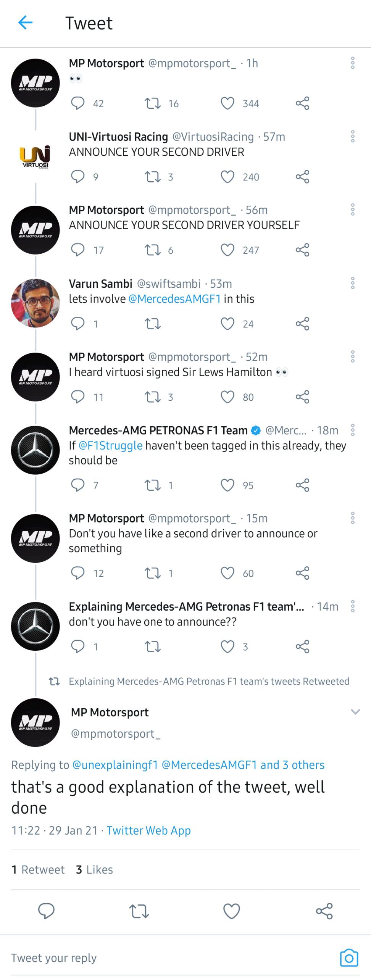
Task: Open the camera icon in reply bar
Action: (348, 957)
